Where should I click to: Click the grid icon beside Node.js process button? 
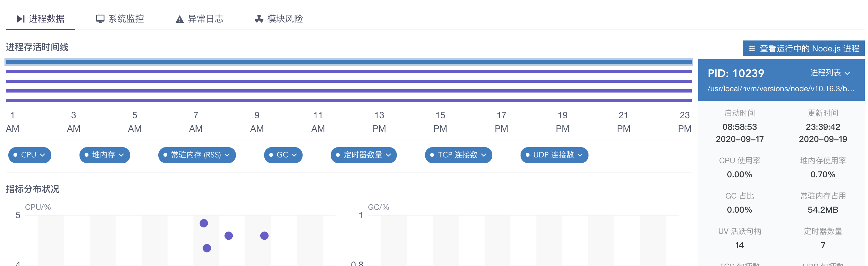coord(752,49)
